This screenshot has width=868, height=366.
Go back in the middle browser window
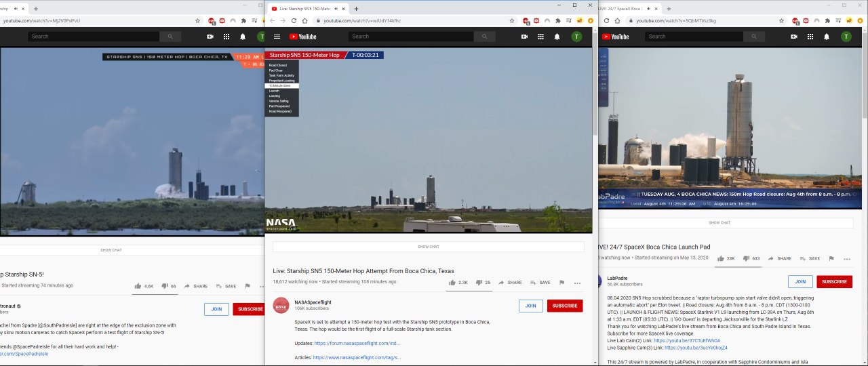click(x=273, y=21)
